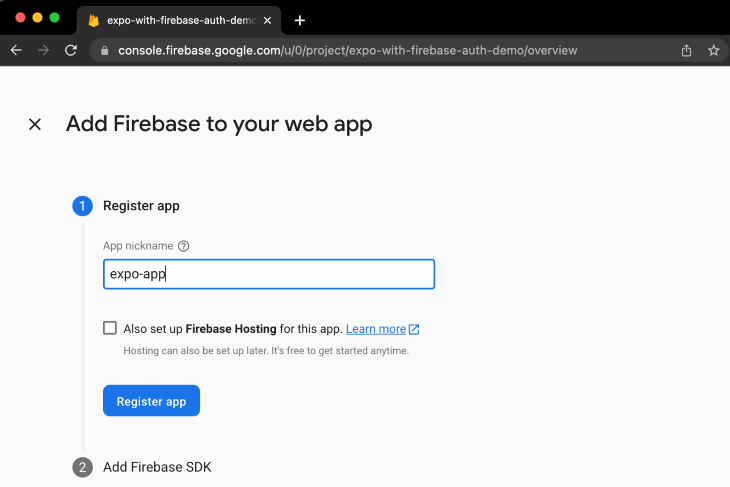Click the Firebase flame favicon on tab

[93, 20]
